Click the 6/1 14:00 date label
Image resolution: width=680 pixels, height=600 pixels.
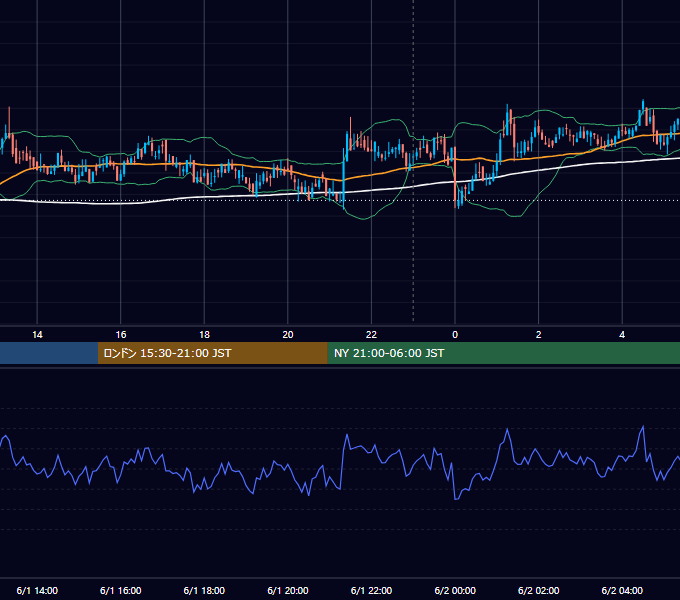(37, 590)
